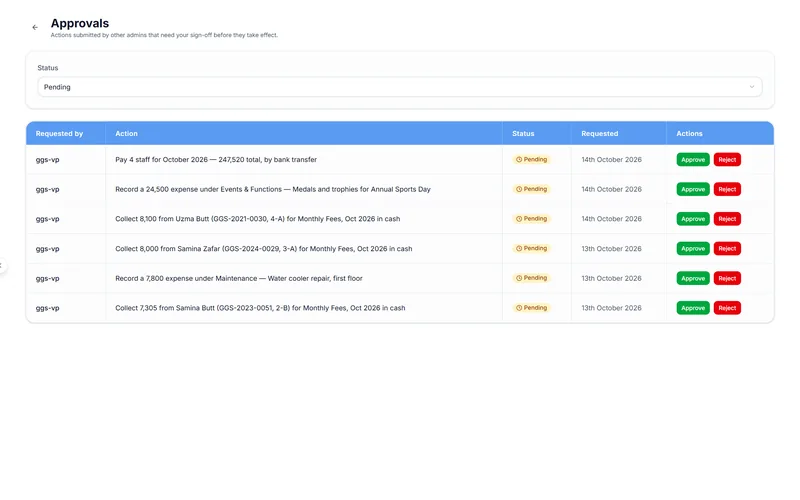Select the Pending badge in Pay 4 staff row
Image resolution: width=800 pixels, height=500 pixels.
531,160
